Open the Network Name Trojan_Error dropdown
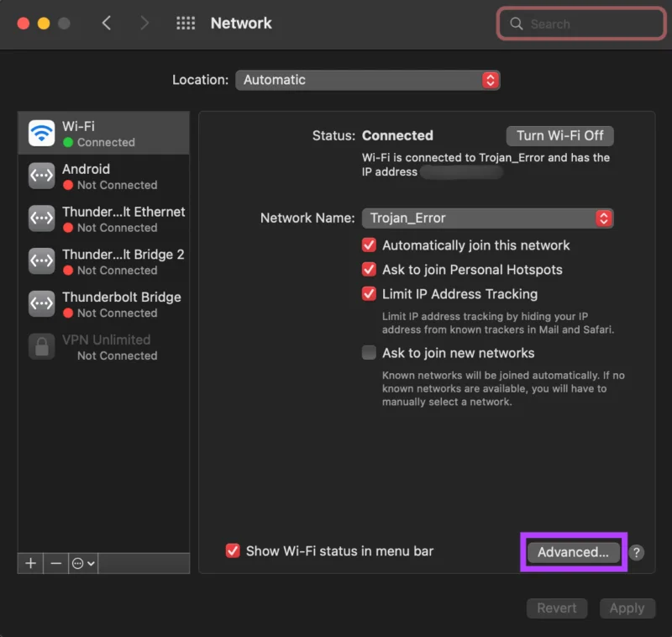The image size is (672, 637). (x=488, y=218)
